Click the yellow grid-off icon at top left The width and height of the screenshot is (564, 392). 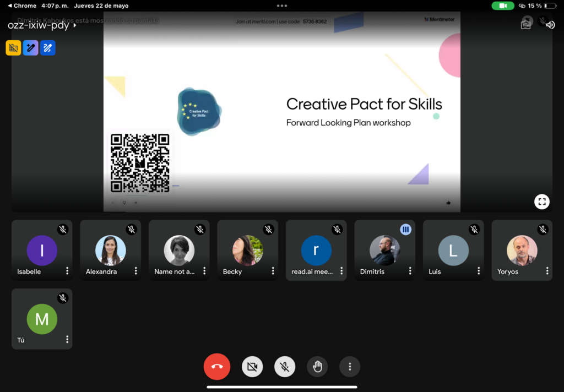point(13,48)
